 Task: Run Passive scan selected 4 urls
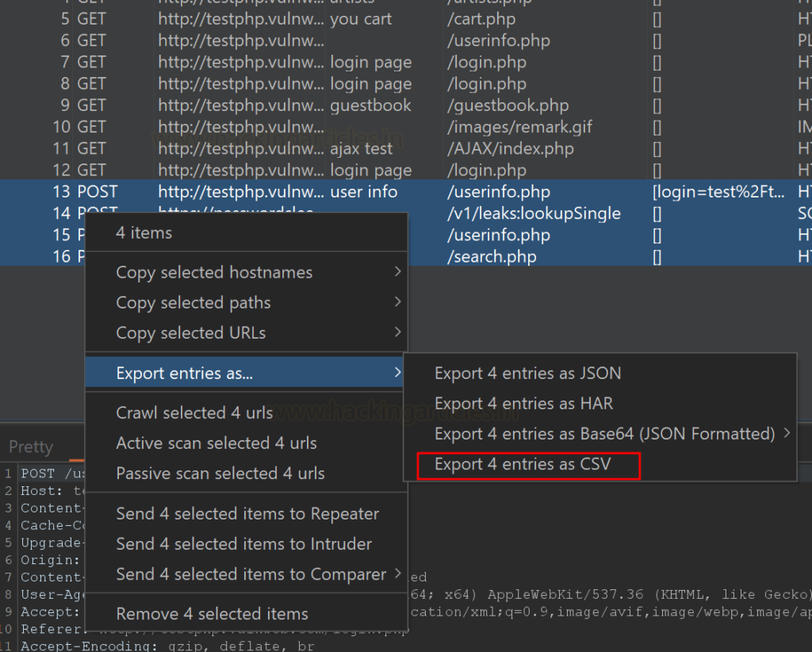220,474
